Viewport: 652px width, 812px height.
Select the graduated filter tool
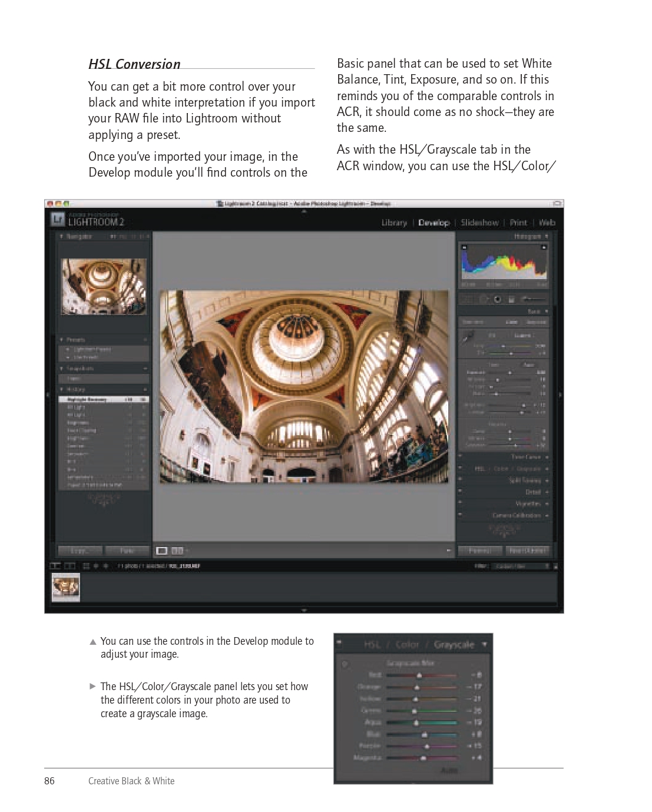click(x=511, y=299)
